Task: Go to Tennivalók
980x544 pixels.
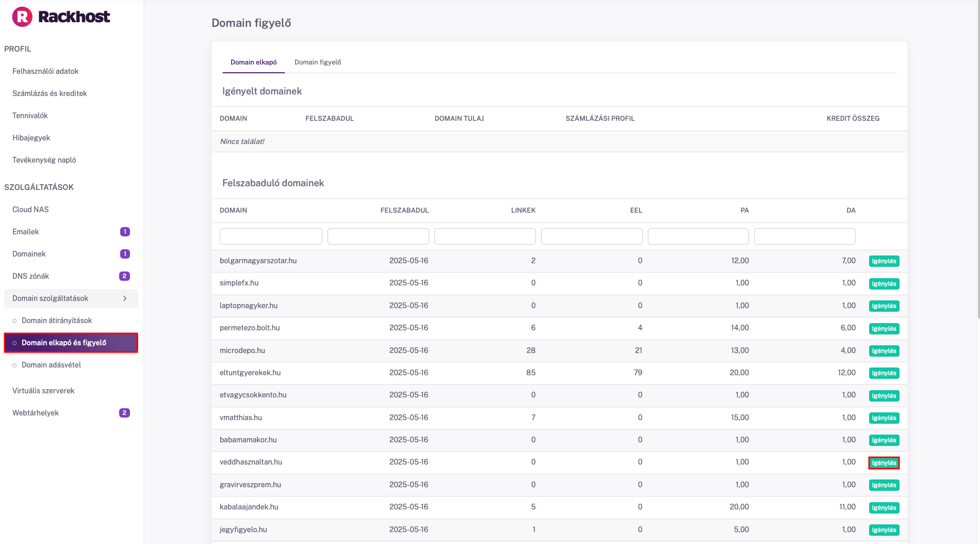Action: point(30,116)
